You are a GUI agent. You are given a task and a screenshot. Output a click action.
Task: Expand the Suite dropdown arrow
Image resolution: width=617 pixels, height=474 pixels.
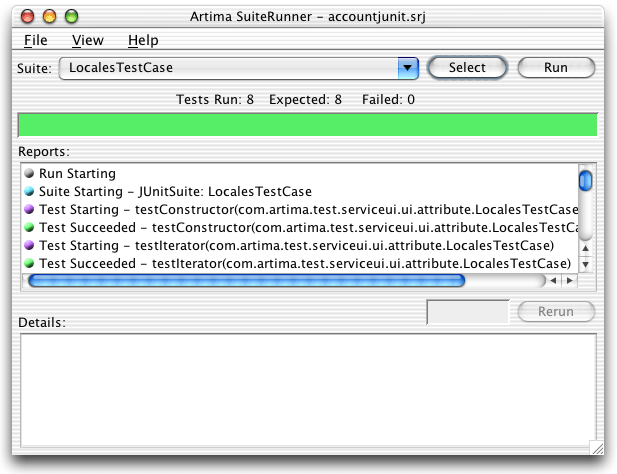pos(408,68)
